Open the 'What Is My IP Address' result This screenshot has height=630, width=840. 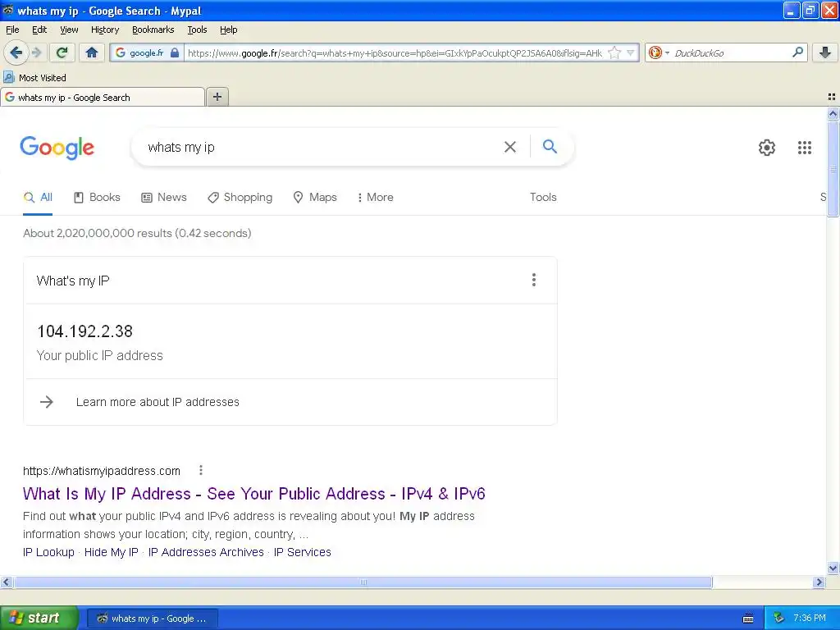tap(254, 493)
